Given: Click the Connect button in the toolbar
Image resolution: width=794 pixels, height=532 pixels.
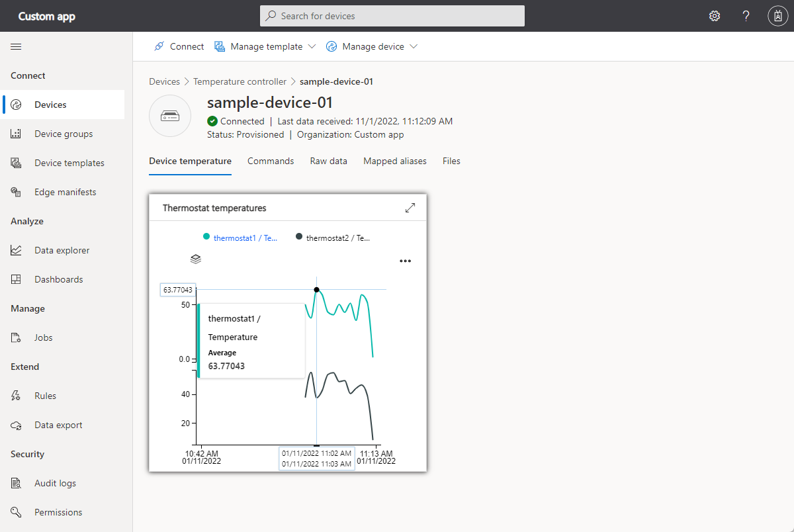Looking at the screenshot, I should pos(179,46).
